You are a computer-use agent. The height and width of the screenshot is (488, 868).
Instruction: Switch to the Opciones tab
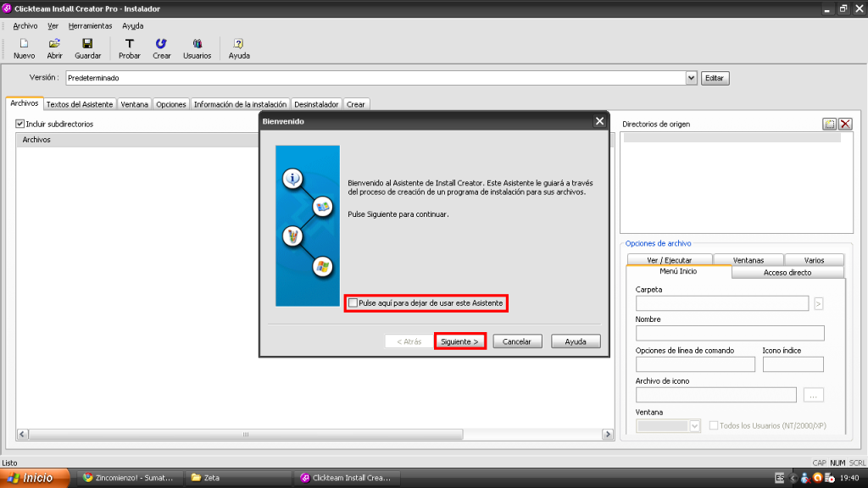click(171, 104)
